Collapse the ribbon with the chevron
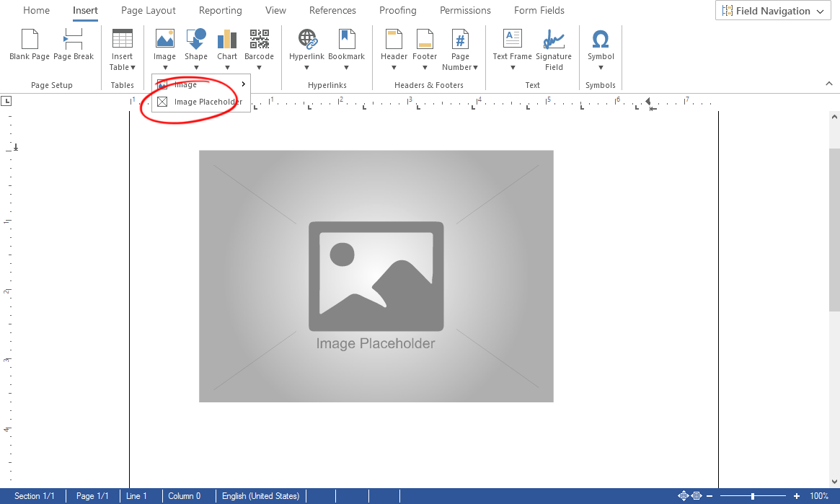The image size is (840, 504). pos(828,84)
